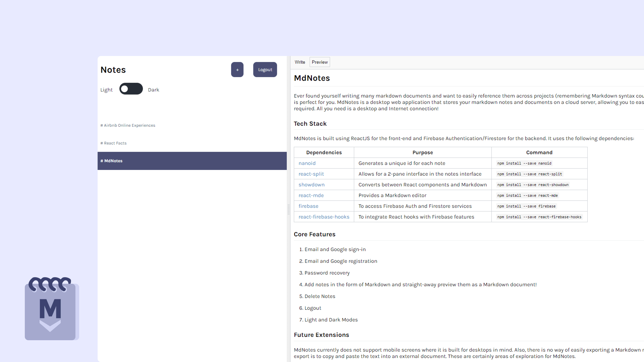
Task: Click the npm install nanoid command code
Action: click(524, 163)
